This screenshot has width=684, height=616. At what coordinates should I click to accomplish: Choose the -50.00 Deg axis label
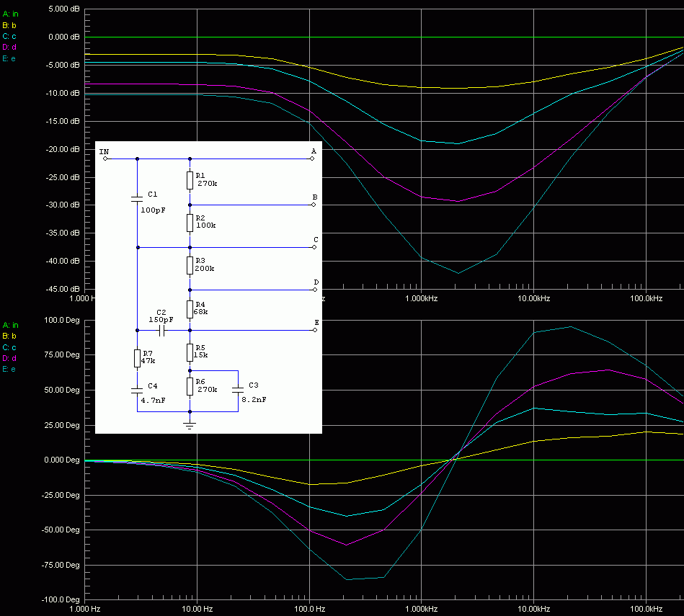click(x=61, y=530)
